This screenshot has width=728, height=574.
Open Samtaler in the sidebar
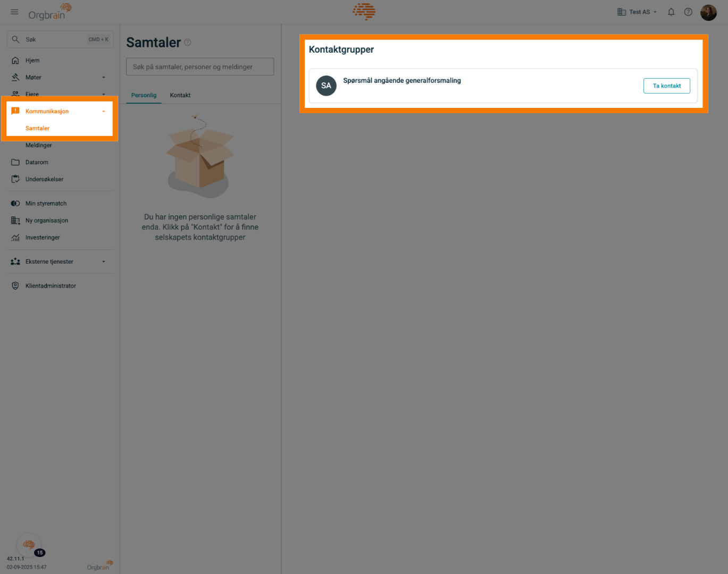(37, 128)
